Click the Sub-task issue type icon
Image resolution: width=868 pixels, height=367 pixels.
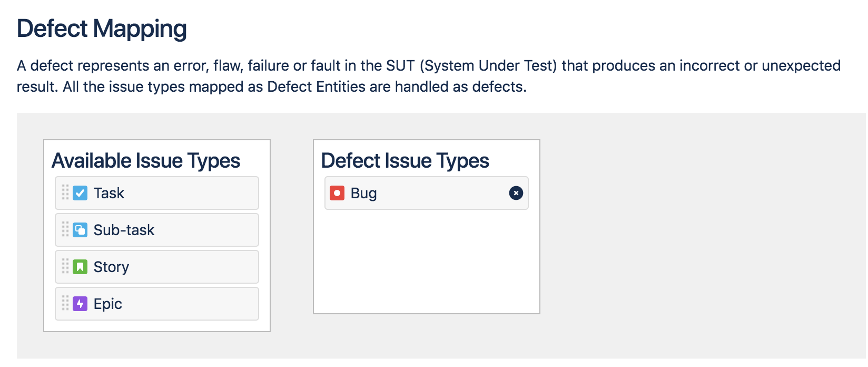(80, 230)
